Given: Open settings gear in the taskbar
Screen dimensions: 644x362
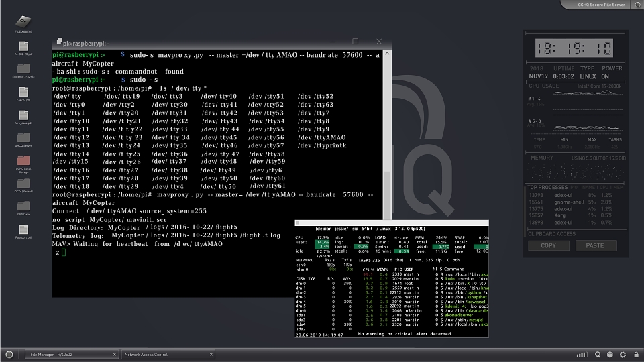Looking at the screenshot, I should pos(623,354).
